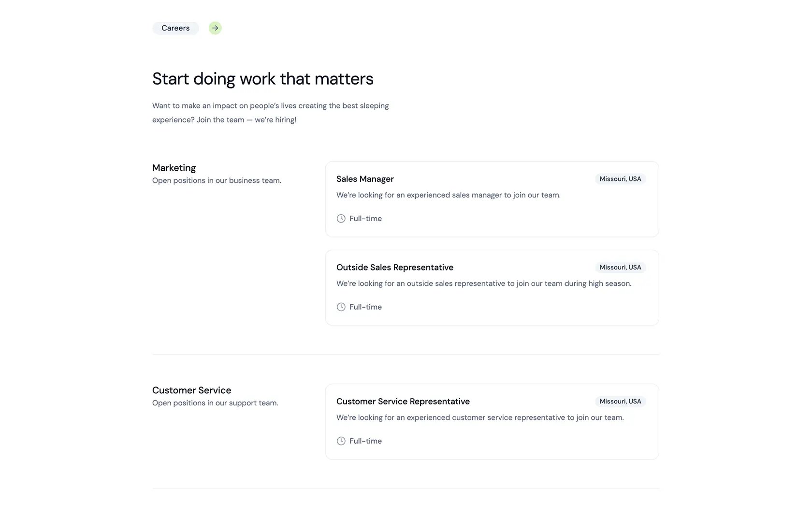Image resolution: width=812 pixels, height=521 pixels.
Task: Click the Outside Sales Representative description text
Action: [484, 284]
